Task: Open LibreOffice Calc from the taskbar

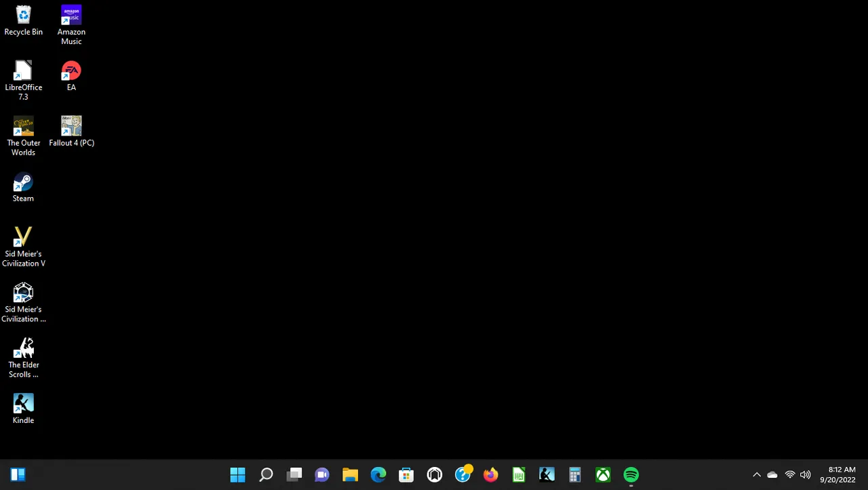Action: tap(519, 475)
